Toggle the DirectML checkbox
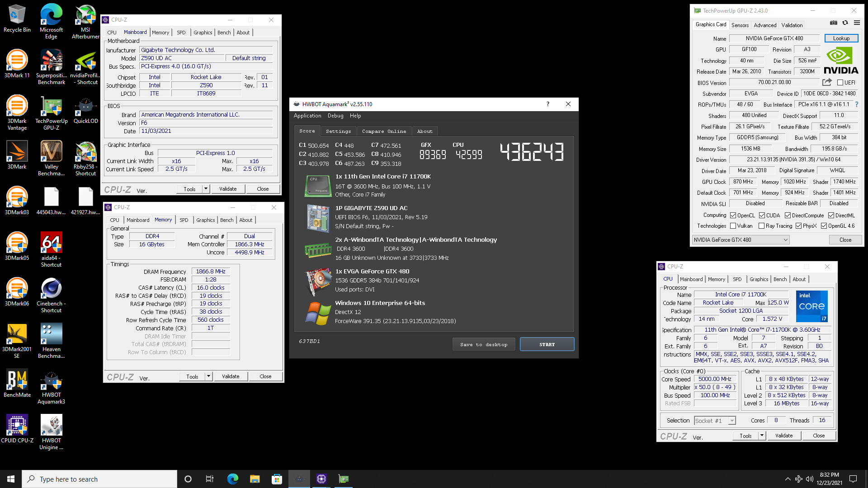868x488 pixels. (831, 216)
